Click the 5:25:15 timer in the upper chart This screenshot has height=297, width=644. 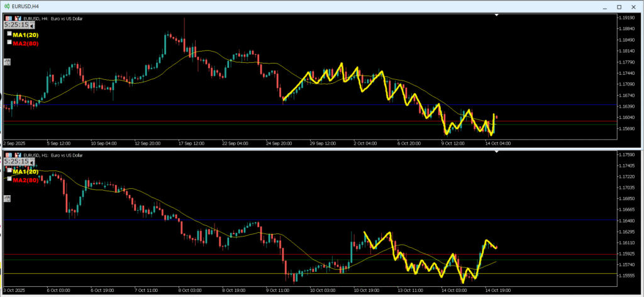click(16, 26)
